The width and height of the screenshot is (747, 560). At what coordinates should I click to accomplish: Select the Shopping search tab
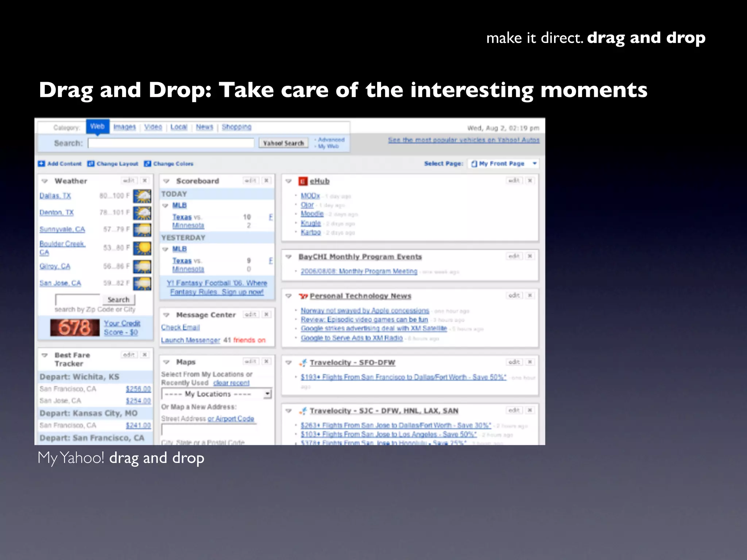coord(236,127)
